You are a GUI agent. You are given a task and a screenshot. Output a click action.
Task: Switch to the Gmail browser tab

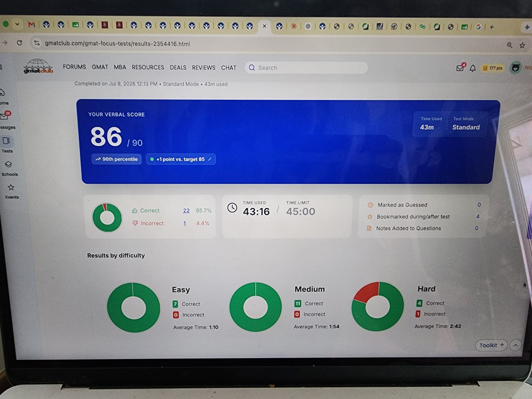click(x=32, y=25)
